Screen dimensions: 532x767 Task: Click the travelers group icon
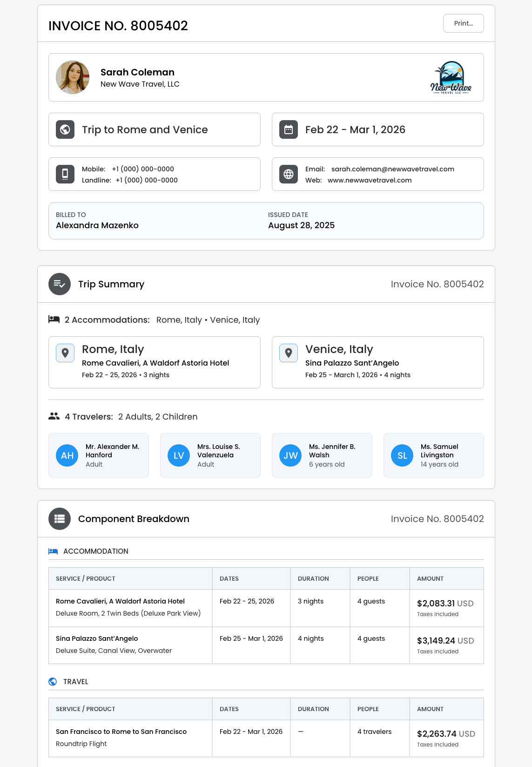coord(54,416)
